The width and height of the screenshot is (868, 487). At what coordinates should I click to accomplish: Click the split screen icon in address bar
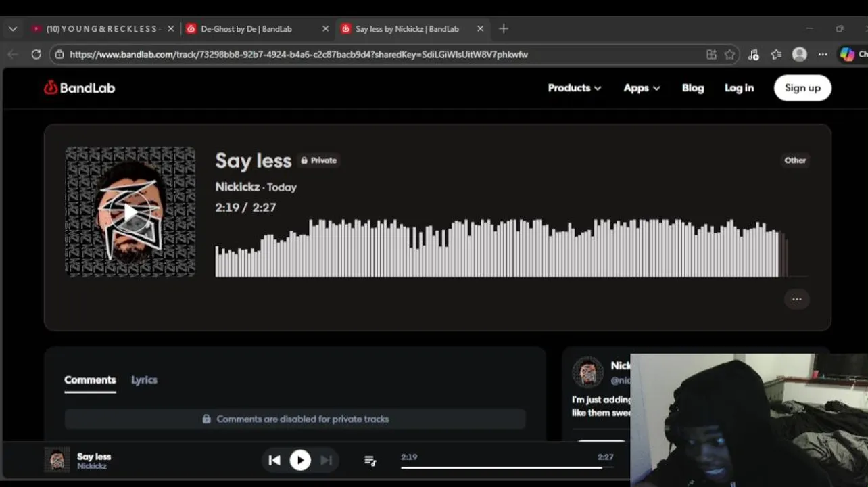click(x=710, y=54)
